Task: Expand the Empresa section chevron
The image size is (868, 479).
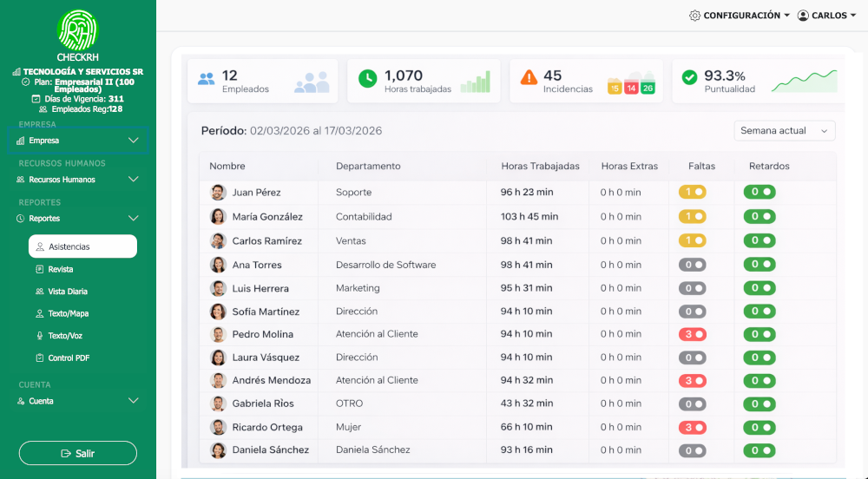Action: 134,141
